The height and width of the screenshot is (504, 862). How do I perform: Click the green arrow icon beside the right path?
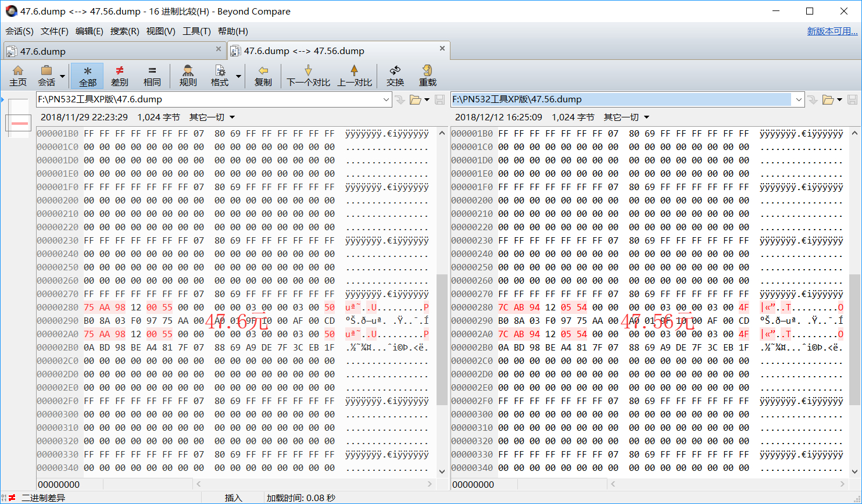pos(813,99)
